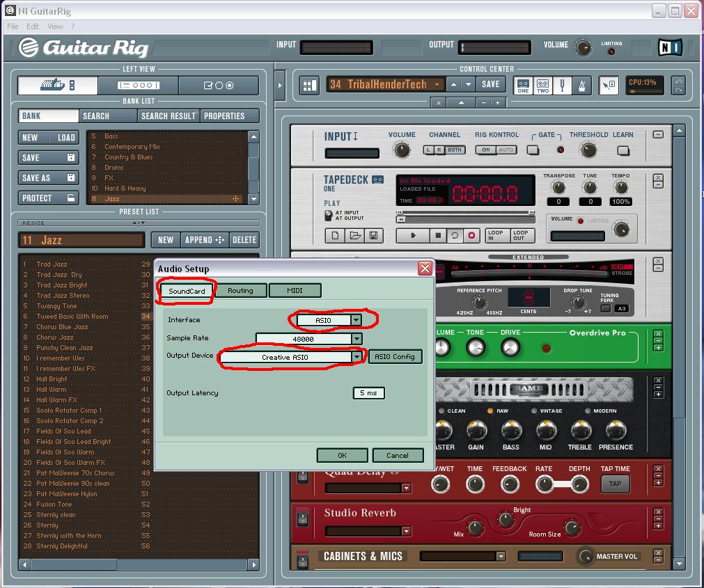Open the tuner via tuning fork icon

[562, 85]
